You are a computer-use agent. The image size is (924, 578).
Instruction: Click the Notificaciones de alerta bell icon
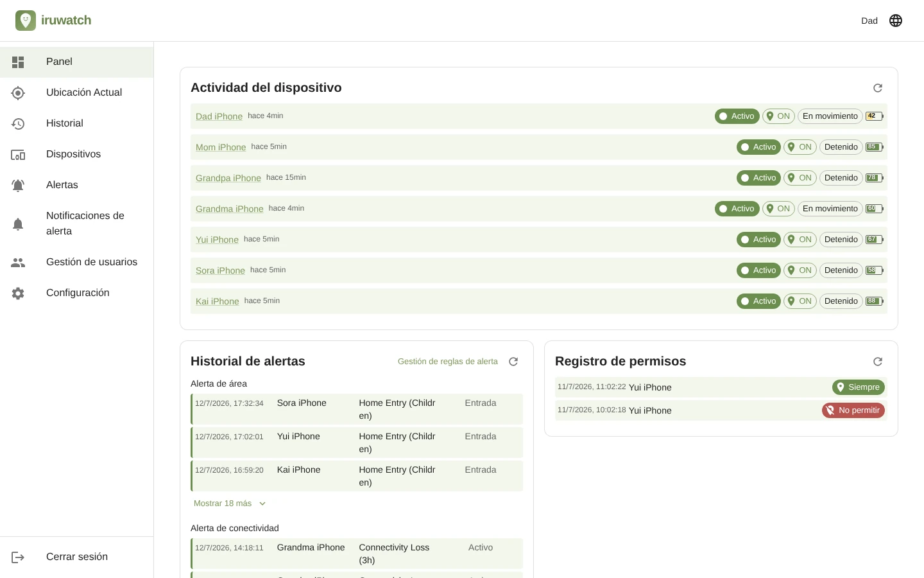[x=18, y=223]
